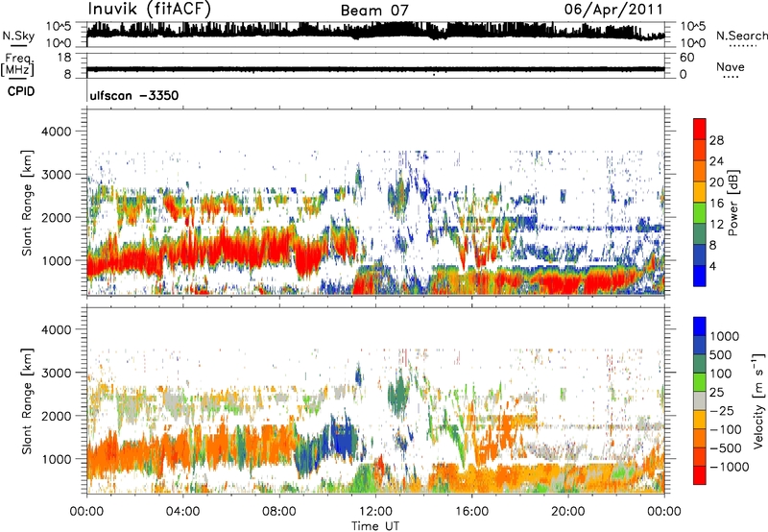Click the 'CPID' row label
The height and width of the screenshot is (532, 768).
(21, 91)
